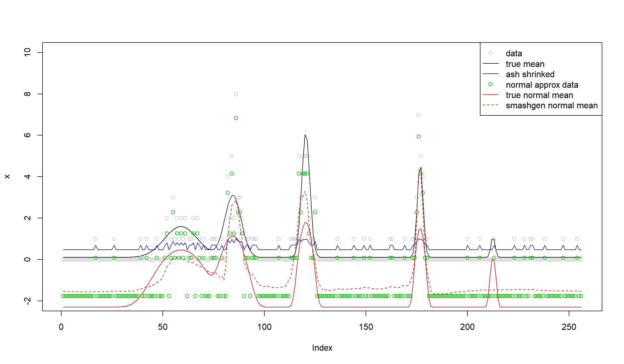Click the 'normal approx data' legend text
The image size is (624, 364).
542,85
